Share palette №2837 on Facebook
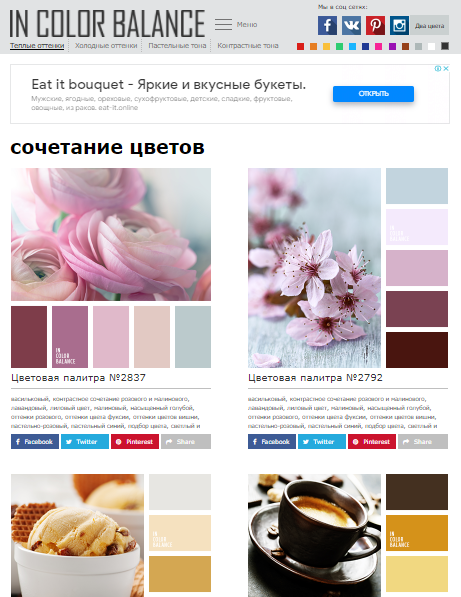This screenshot has height=597, width=461. pos(35,442)
